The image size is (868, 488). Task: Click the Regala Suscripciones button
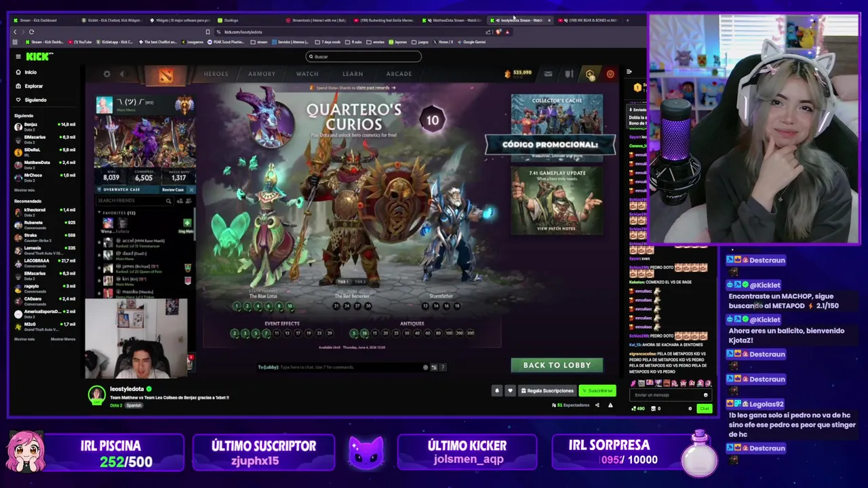point(547,390)
